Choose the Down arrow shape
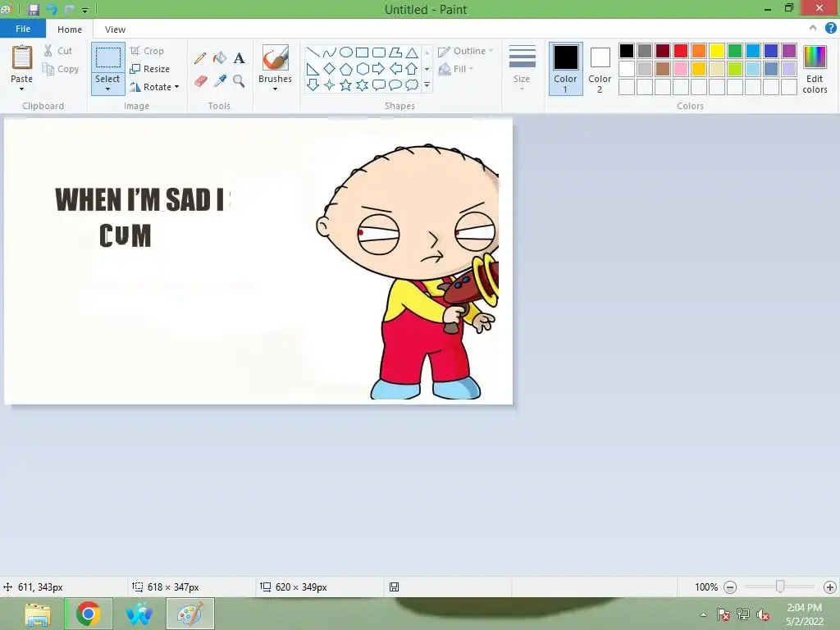The width and height of the screenshot is (840, 630). tap(313, 84)
